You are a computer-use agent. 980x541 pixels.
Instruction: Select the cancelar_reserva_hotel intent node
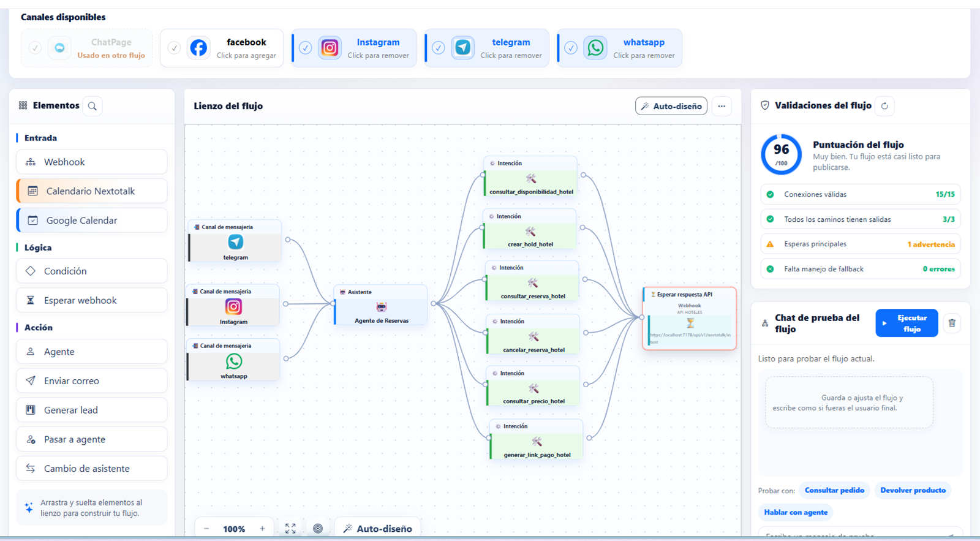click(533, 335)
